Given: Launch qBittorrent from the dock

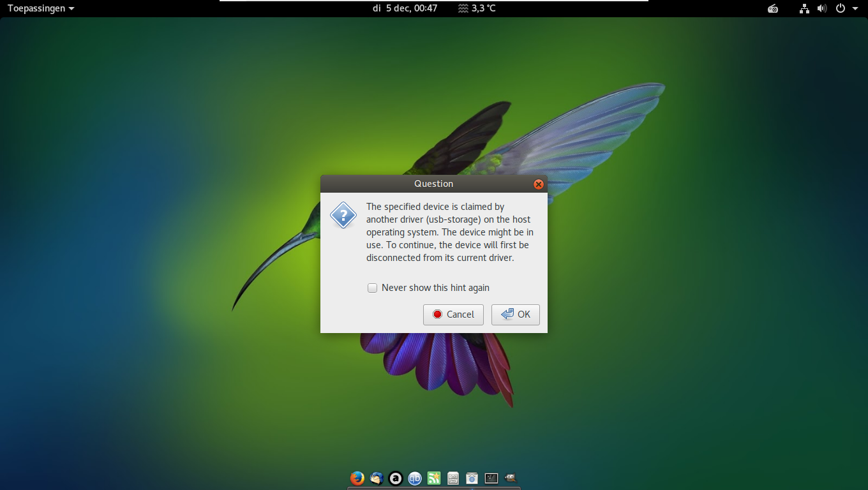Looking at the screenshot, I should 415,478.
